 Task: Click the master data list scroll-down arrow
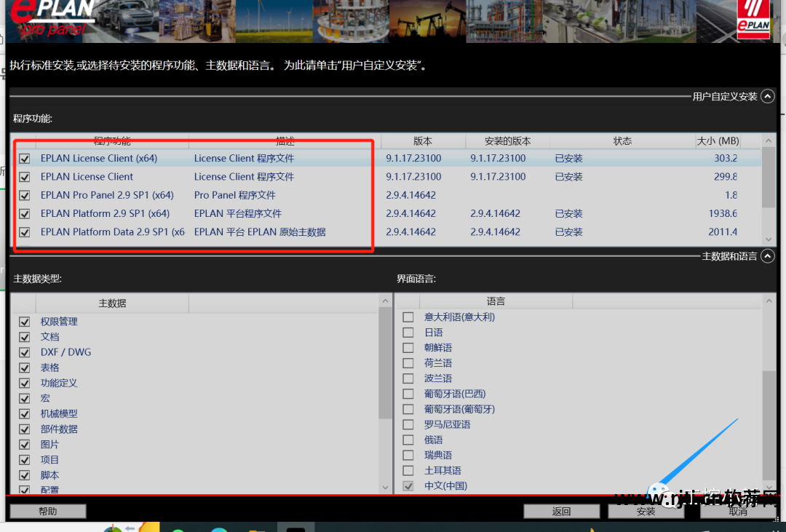click(385, 488)
